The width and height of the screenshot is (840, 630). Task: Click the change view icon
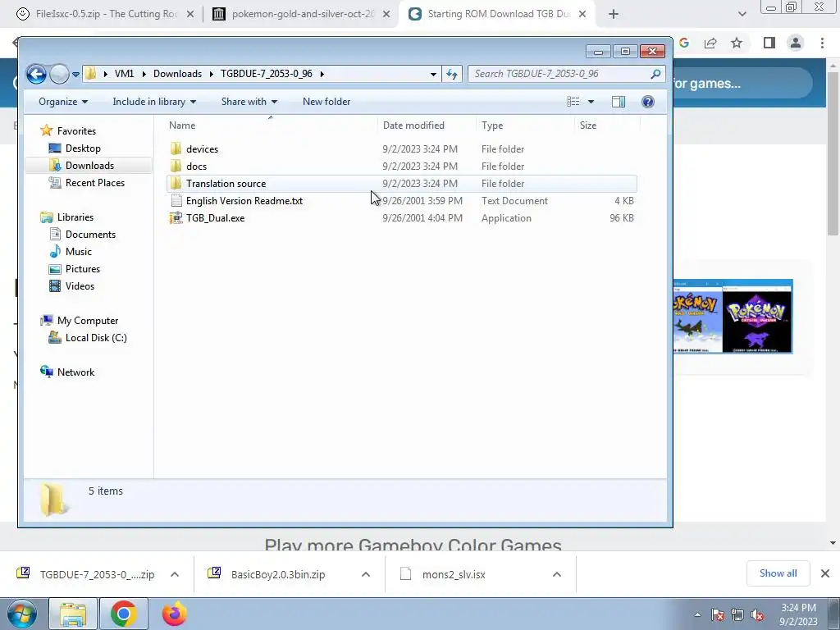(x=573, y=102)
